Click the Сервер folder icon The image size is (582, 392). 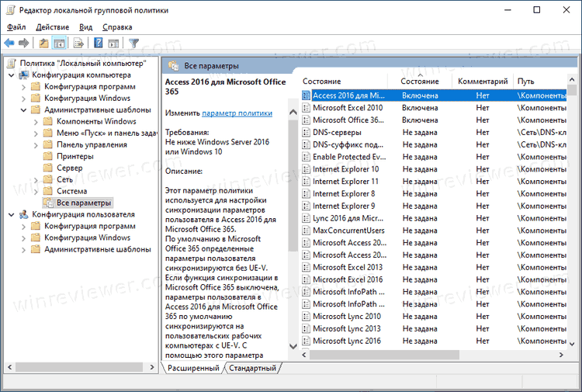click(48, 168)
